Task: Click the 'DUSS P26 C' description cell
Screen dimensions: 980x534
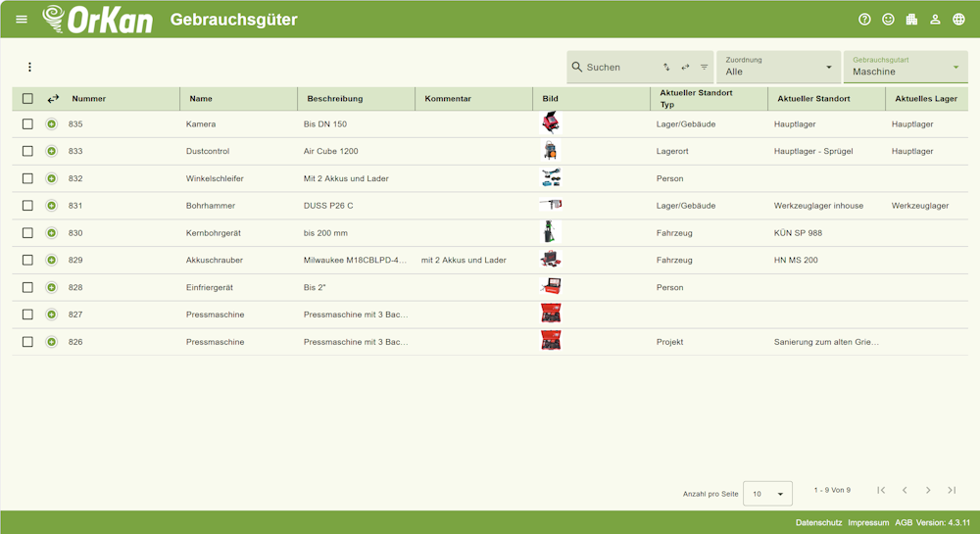Action: 328,206
